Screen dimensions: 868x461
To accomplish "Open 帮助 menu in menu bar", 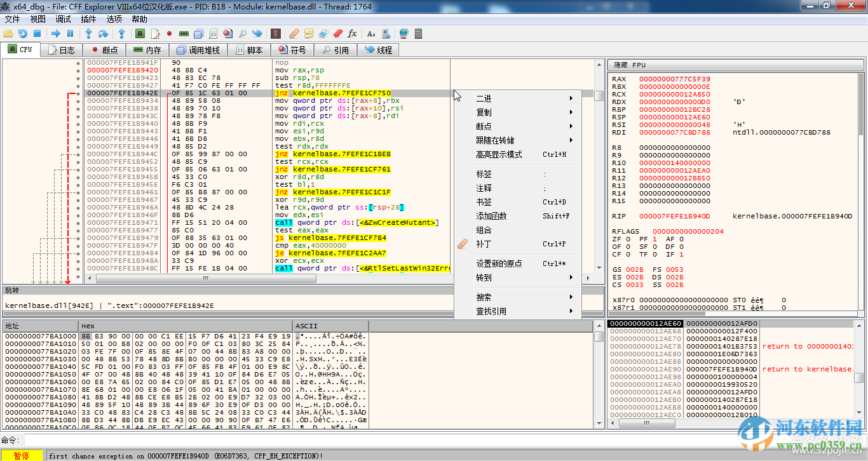I will (x=140, y=19).
